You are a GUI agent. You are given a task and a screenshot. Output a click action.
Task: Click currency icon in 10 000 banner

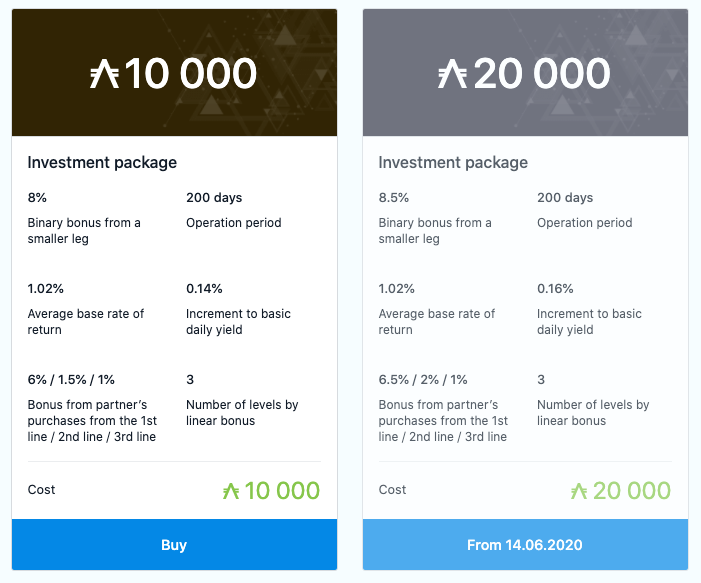point(105,74)
